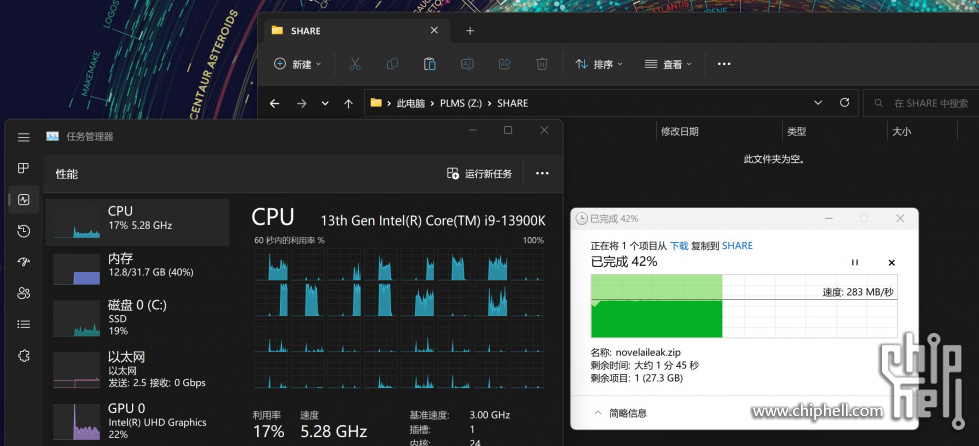Screen dimensions: 979x446
Task: Collapse copy dialog with 简略信息
Action: [619, 414]
